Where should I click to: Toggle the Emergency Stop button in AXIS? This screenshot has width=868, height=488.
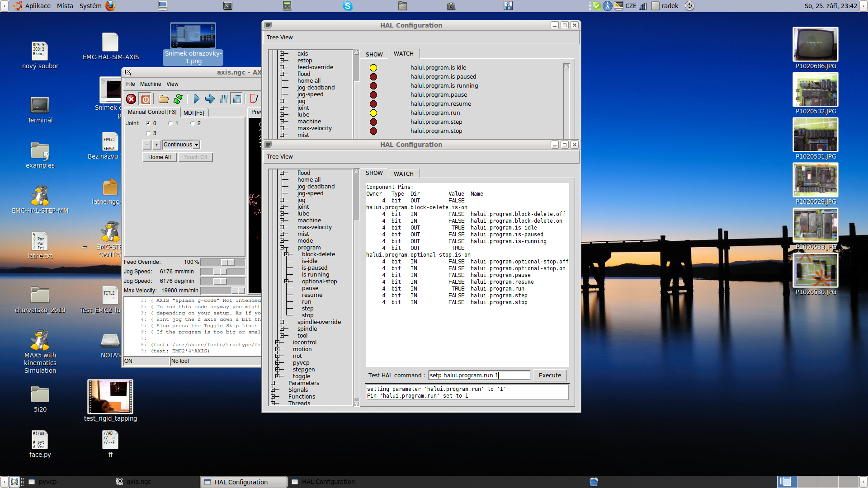[x=131, y=99]
